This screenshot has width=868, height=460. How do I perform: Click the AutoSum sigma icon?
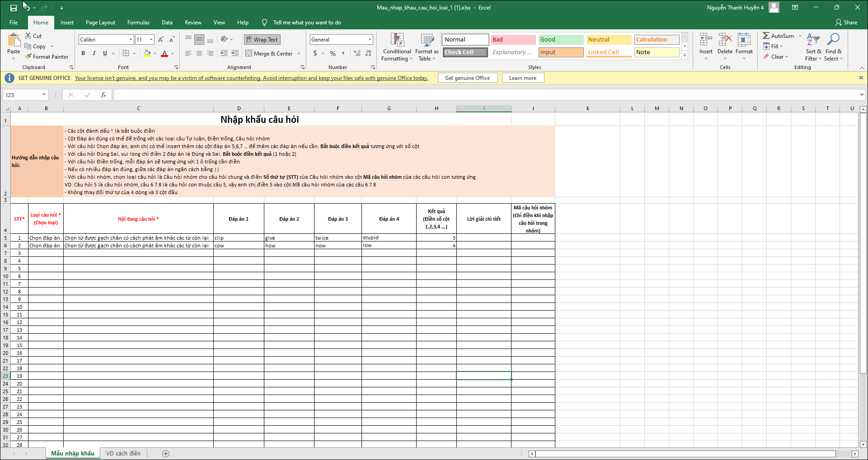[766, 36]
